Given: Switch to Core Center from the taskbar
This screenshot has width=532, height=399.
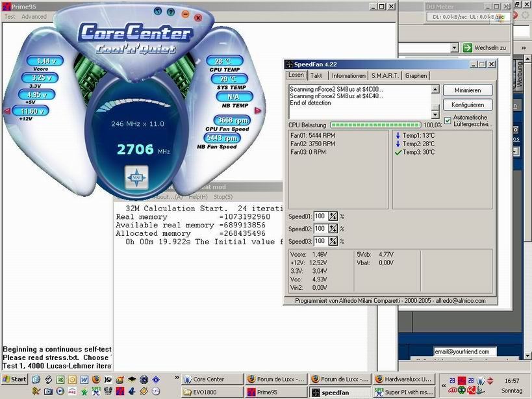Looking at the screenshot, I should coord(212,380).
